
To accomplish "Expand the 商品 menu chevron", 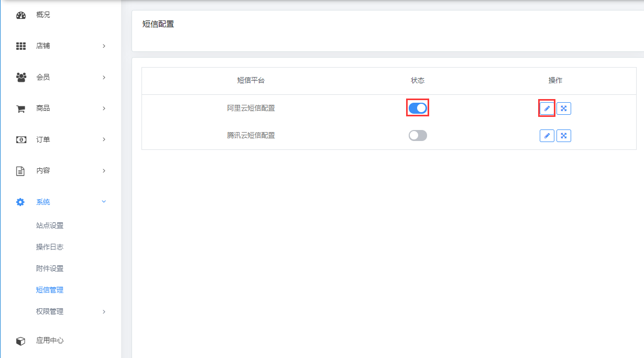I will click(x=104, y=109).
